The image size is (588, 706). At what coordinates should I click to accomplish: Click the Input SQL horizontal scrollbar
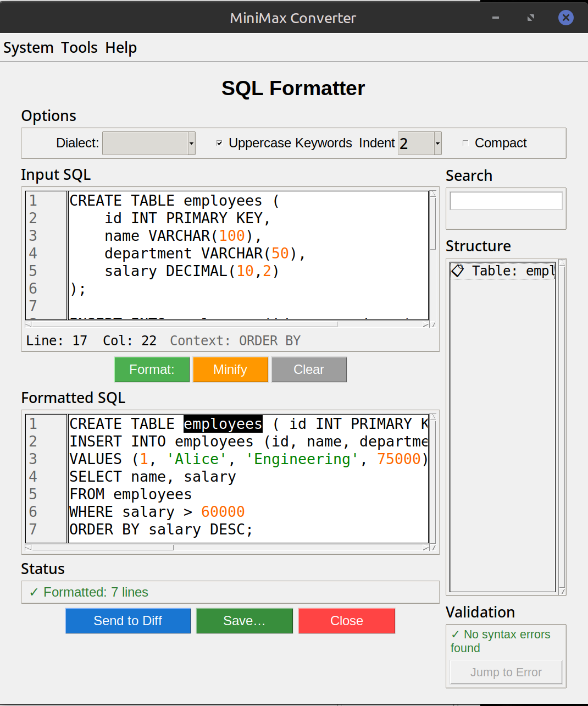click(227, 324)
